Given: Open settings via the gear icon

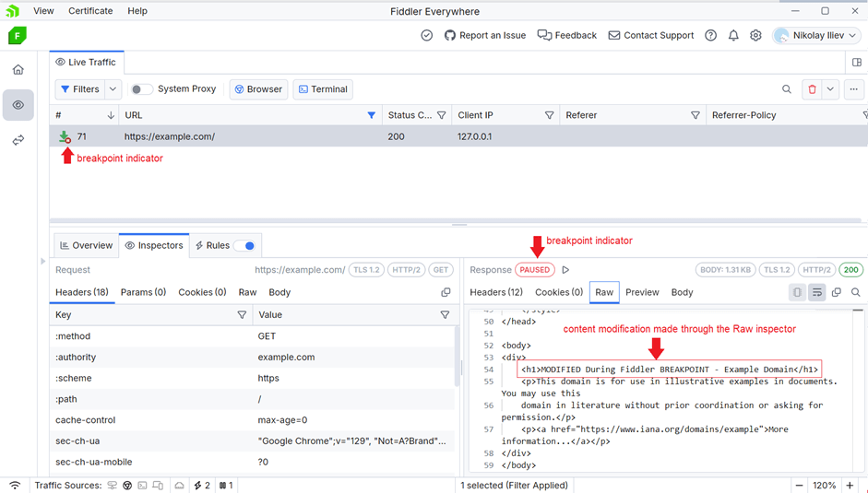Looking at the screenshot, I should coord(755,36).
